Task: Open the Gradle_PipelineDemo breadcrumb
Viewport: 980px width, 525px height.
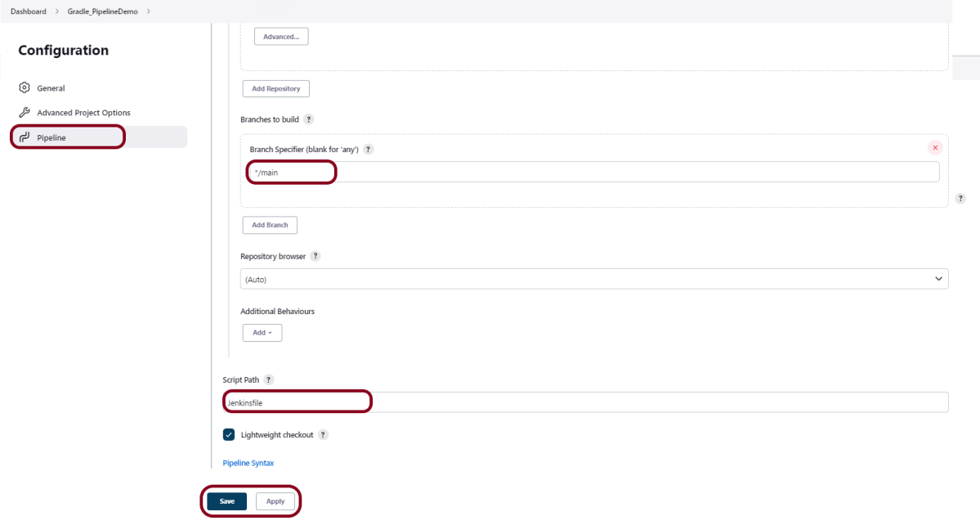Action: click(103, 11)
